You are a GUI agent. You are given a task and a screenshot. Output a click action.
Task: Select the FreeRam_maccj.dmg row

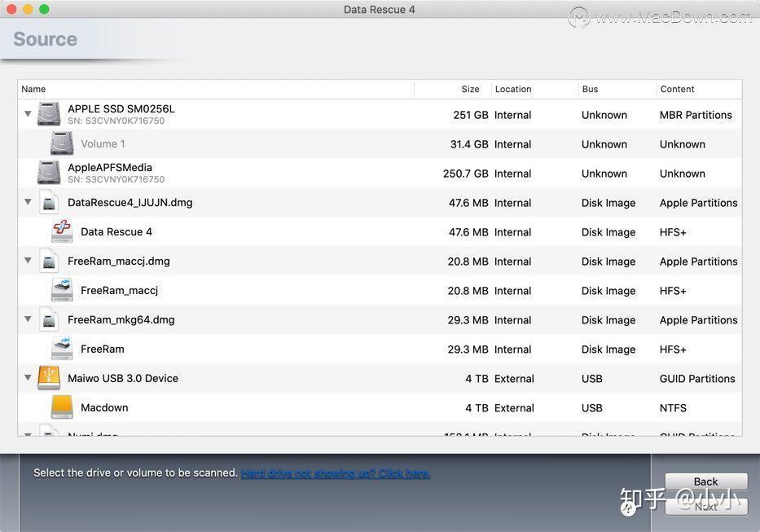(x=326, y=261)
